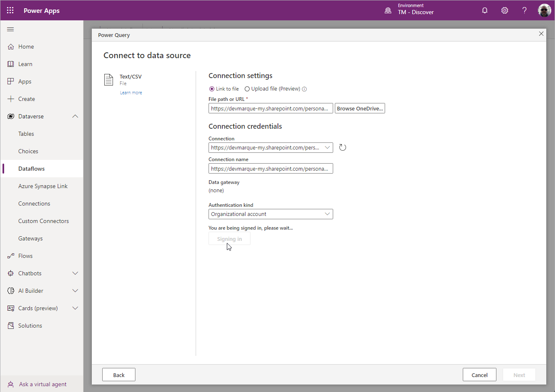The width and height of the screenshot is (555, 392).
Task: Click the Chatbots icon in sidebar
Action: (11, 273)
